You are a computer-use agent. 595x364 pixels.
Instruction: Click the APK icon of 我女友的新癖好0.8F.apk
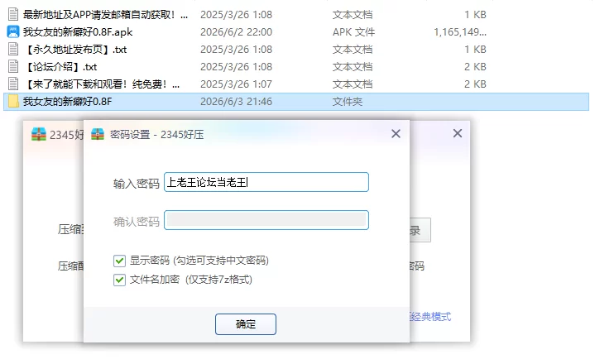coord(13,31)
